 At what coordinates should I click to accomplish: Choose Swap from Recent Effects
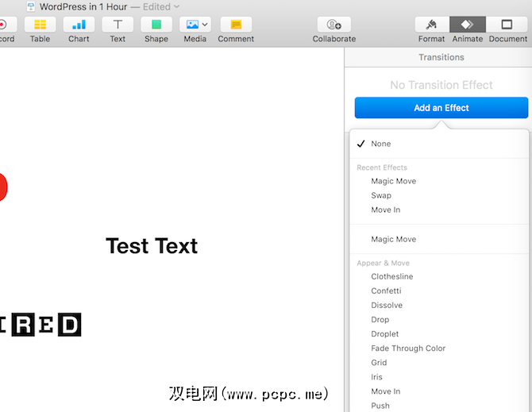(381, 195)
